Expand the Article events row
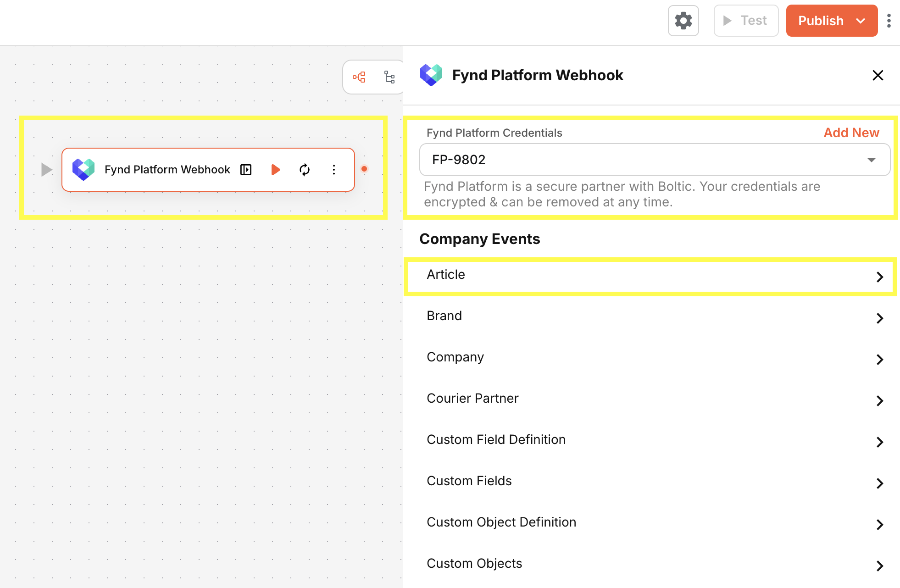 651,277
